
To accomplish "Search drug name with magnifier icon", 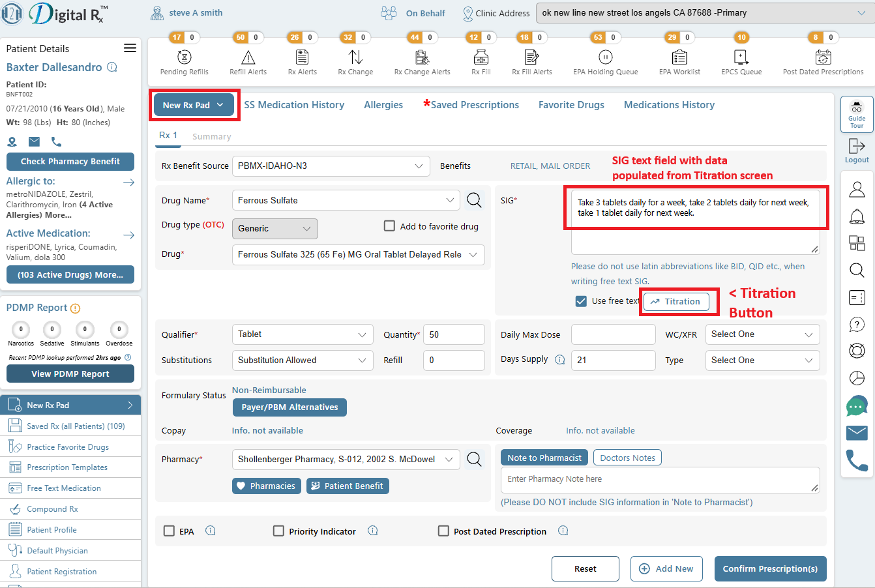I will [x=474, y=200].
